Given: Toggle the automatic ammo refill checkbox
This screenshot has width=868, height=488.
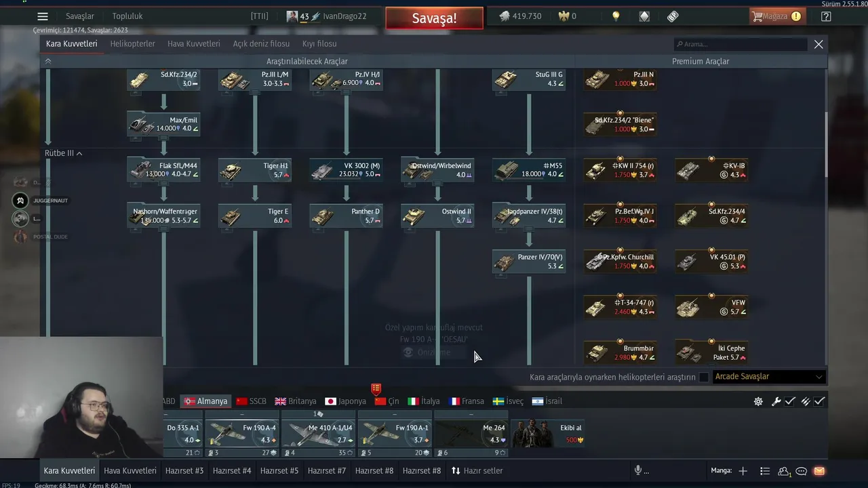Looking at the screenshot, I should 819,401.
